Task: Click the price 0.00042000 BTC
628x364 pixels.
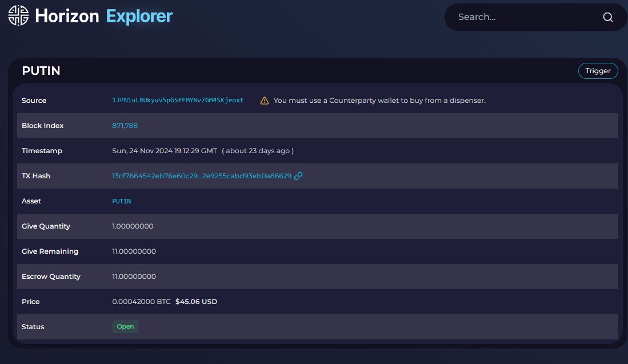Action: pyautogui.click(x=141, y=302)
